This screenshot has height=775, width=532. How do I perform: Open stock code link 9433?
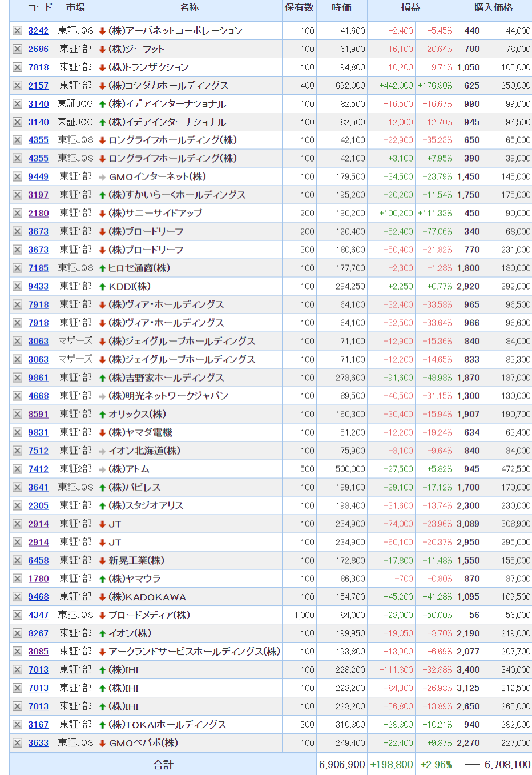[38, 287]
